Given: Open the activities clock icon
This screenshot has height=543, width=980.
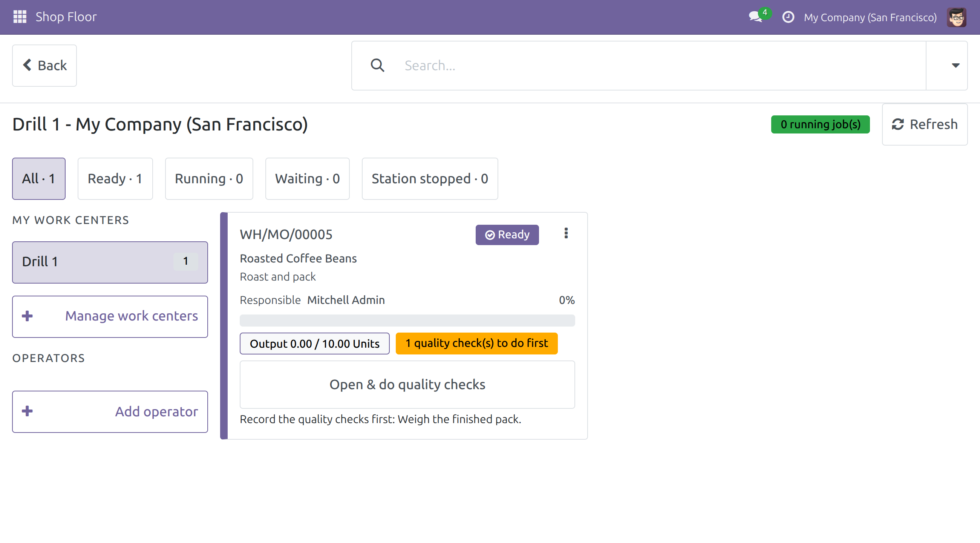Looking at the screenshot, I should 788,17.
